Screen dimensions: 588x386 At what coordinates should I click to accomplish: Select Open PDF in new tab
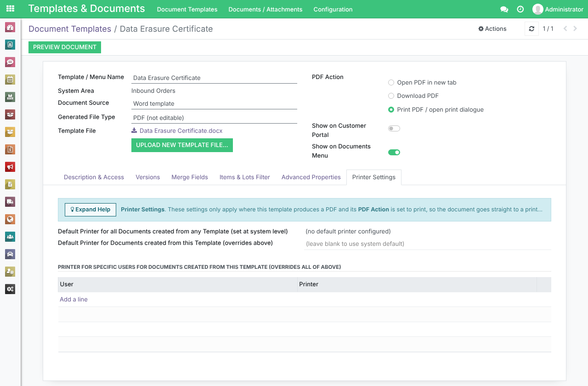[391, 83]
